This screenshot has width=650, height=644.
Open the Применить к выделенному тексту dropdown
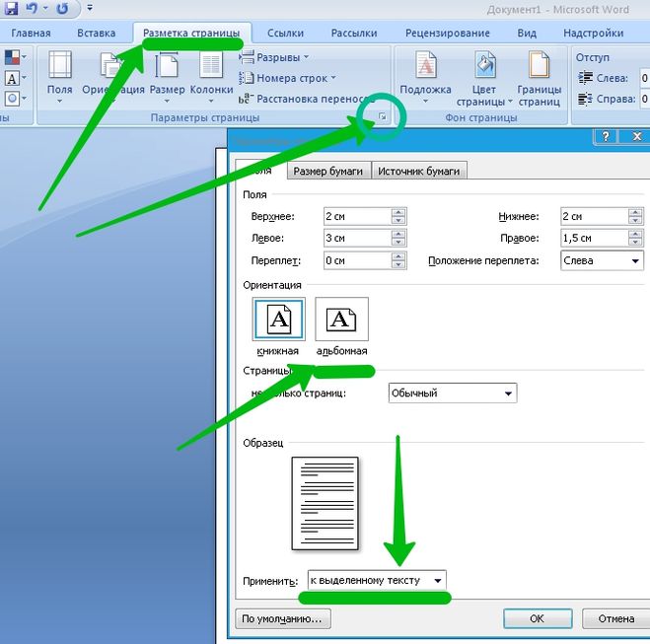(x=377, y=580)
